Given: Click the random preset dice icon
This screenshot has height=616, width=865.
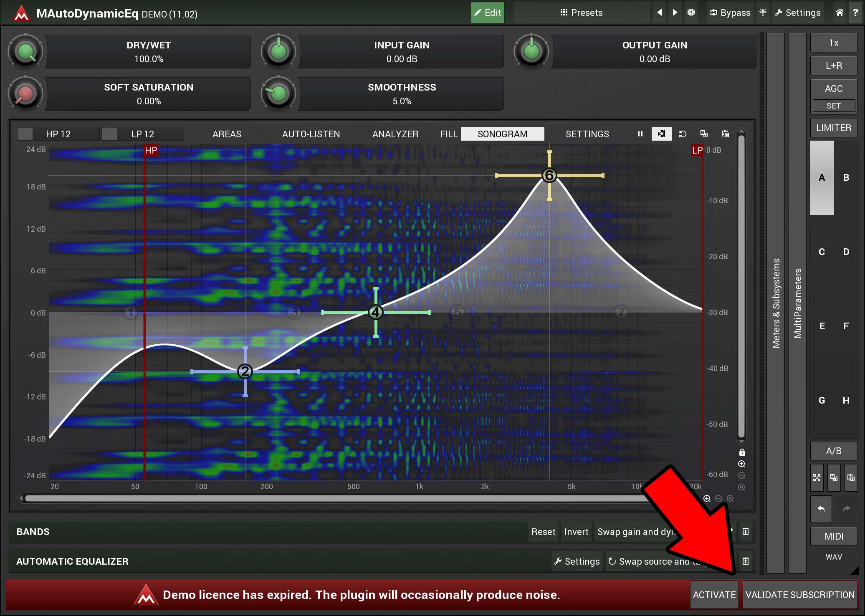Looking at the screenshot, I should point(691,13).
